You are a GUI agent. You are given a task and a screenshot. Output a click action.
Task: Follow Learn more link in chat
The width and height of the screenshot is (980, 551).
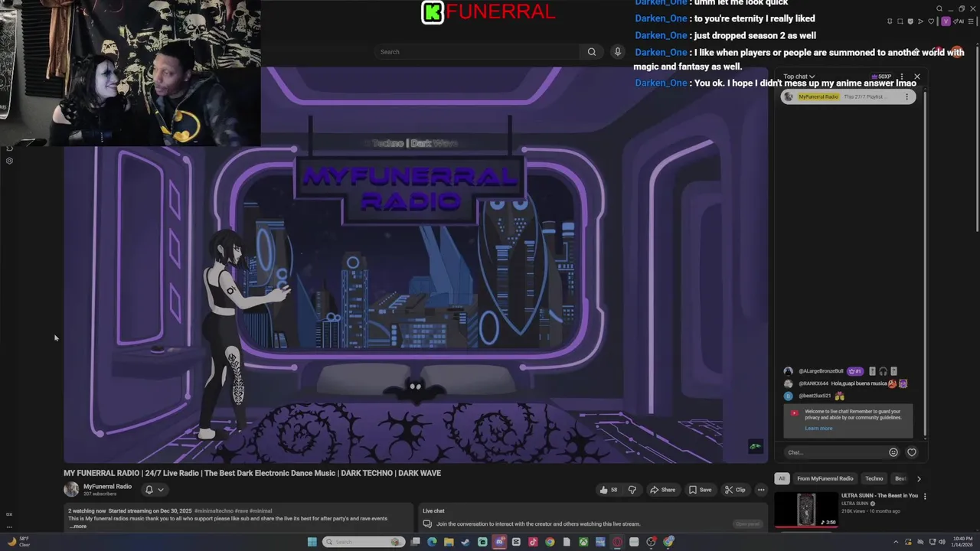pos(818,429)
